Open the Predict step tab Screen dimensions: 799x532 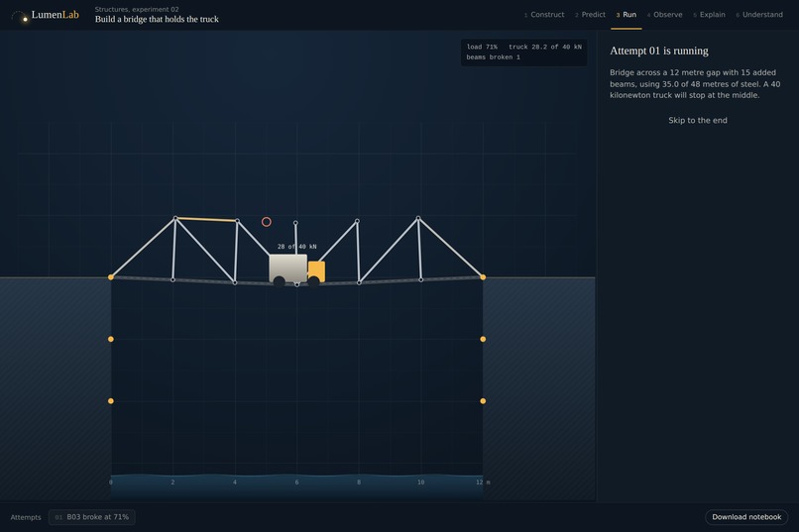590,15
